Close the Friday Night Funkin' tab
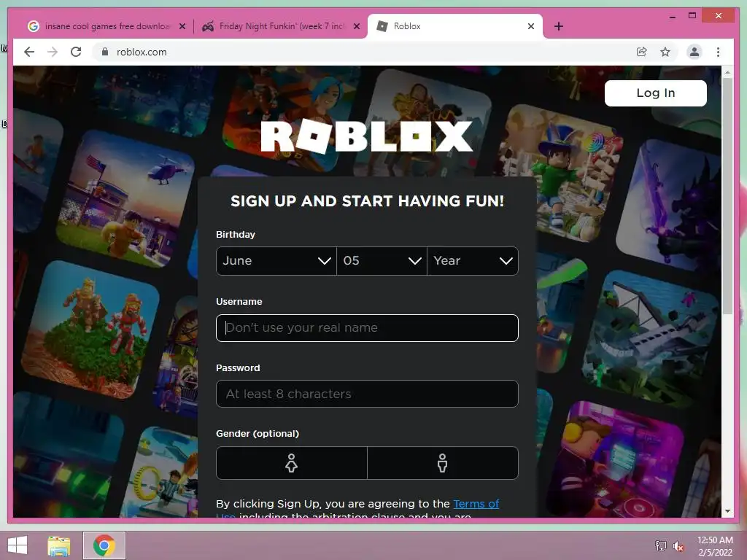Screen dimensions: 747x560 pyautogui.click(x=356, y=26)
